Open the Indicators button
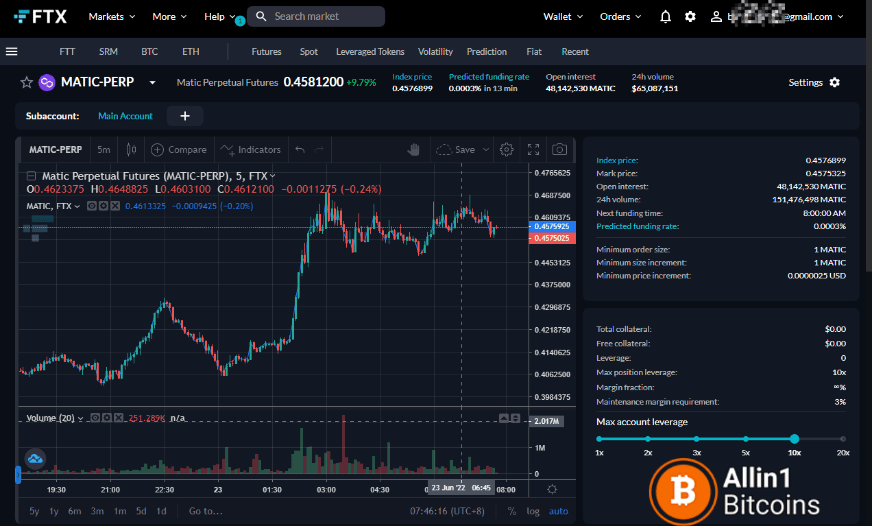 coord(251,150)
